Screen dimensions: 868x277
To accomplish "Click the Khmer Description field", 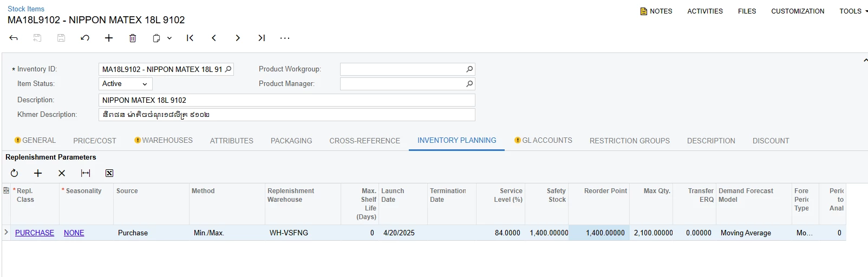I will [287, 115].
